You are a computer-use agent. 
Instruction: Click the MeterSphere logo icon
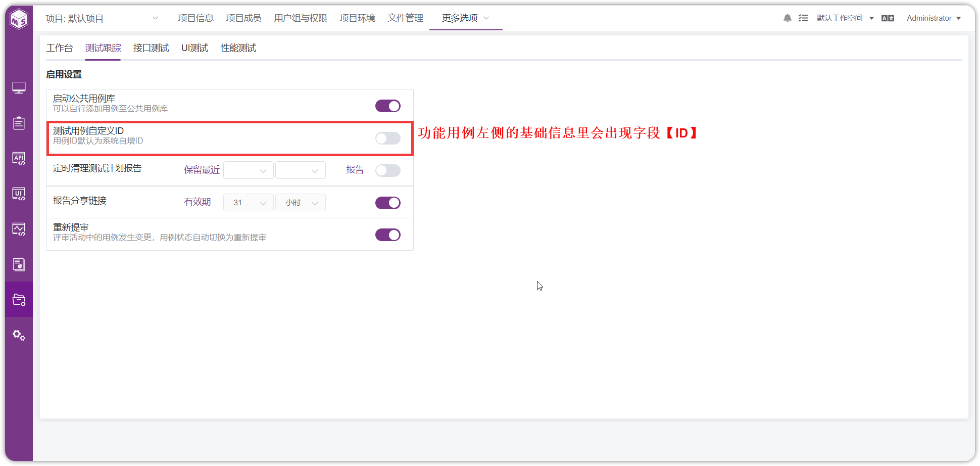(x=19, y=19)
